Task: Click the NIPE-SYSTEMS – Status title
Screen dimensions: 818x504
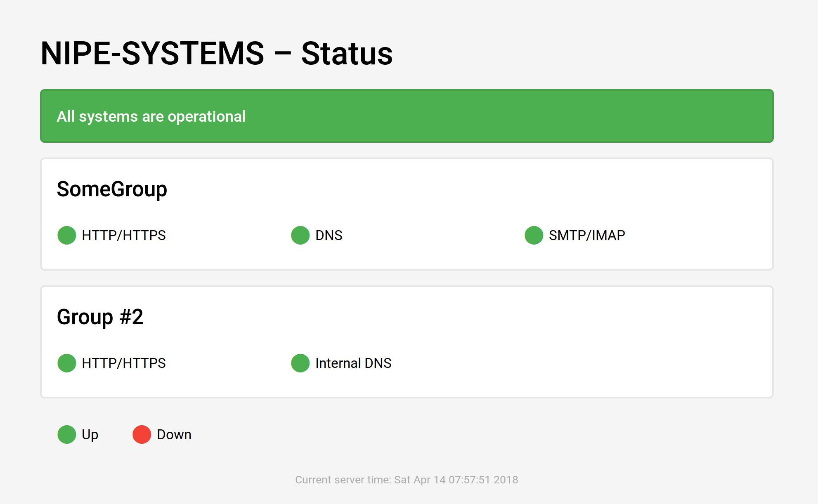Action: (216, 53)
